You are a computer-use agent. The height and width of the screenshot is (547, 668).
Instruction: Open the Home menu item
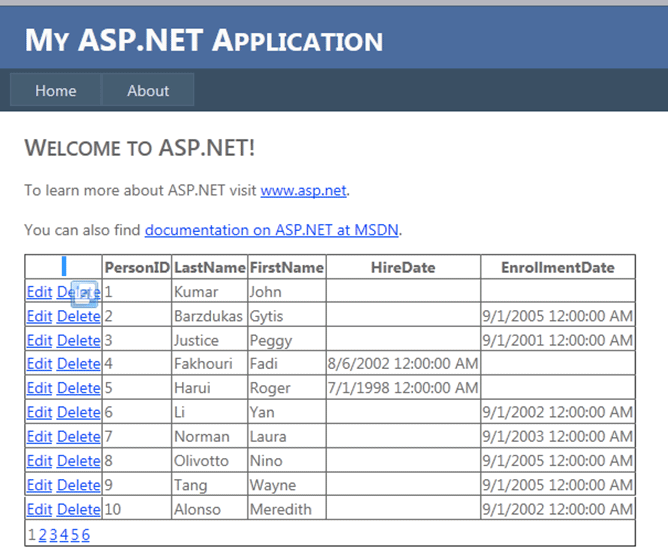coord(55,90)
